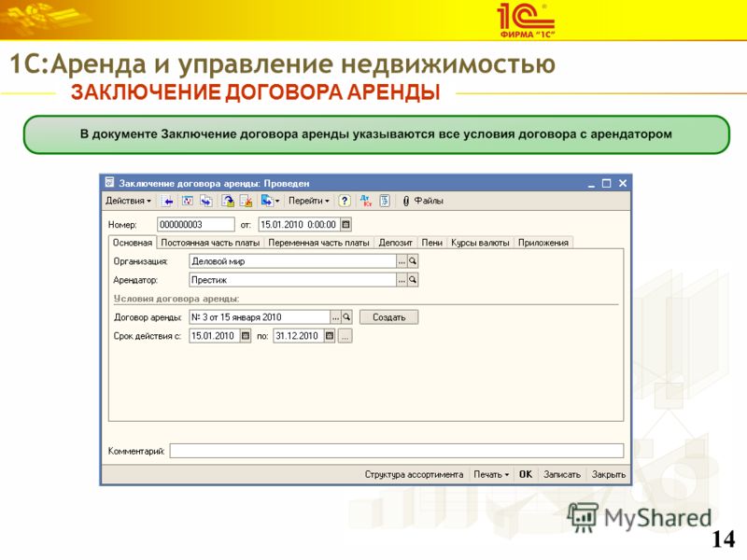The image size is (747, 560).
Task: Click the copy document toolbar icon
Action: coord(206,201)
